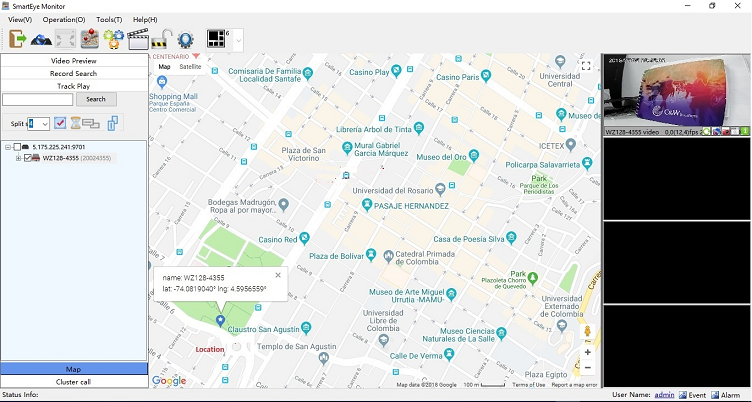
Task: Click the blue overlapping devices icon
Action: pyautogui.click(x=113, y=123)
